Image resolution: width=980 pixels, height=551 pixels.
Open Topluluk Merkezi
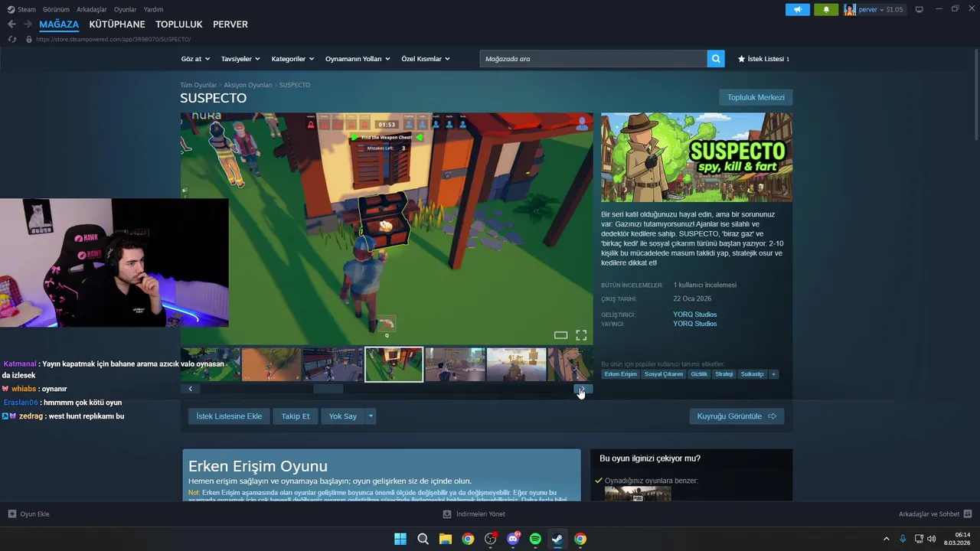tap(756, 97)
